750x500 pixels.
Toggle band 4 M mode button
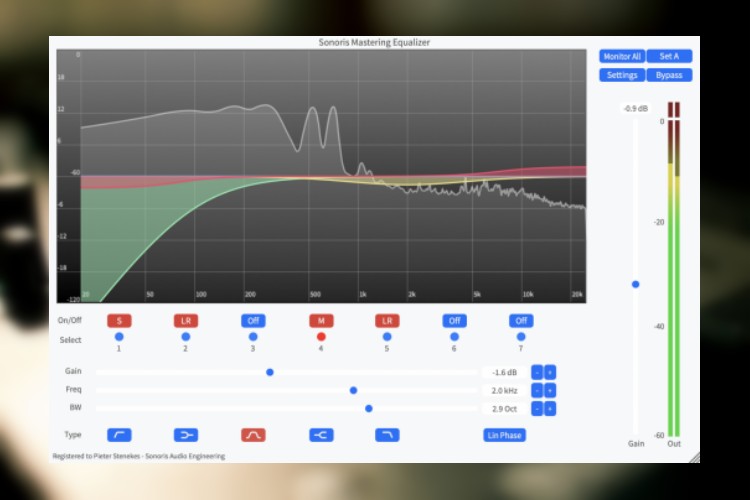(x=321, y=321)
